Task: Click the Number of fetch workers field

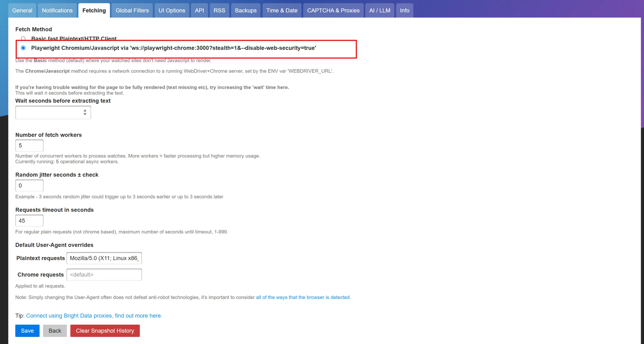Action: [x=29, y=145]
